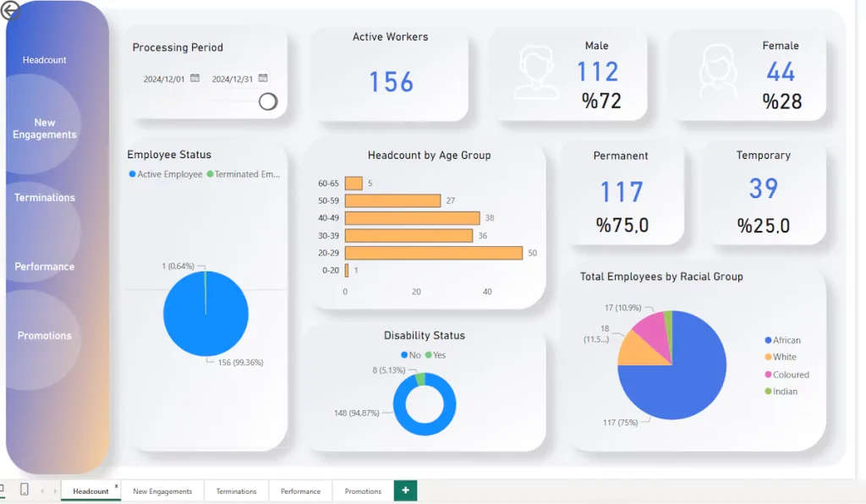Click the male silhouette icon
The width and height of the screenshot is (866, 504).
[x=537, y=74]
